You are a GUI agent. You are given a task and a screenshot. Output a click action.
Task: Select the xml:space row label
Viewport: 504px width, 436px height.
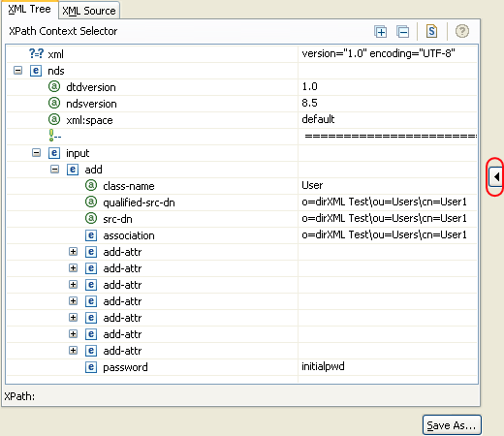coord(89,120)
